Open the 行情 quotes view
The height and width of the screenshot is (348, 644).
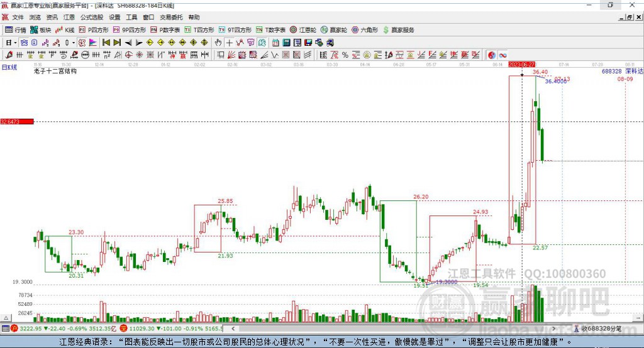[16, 30]
